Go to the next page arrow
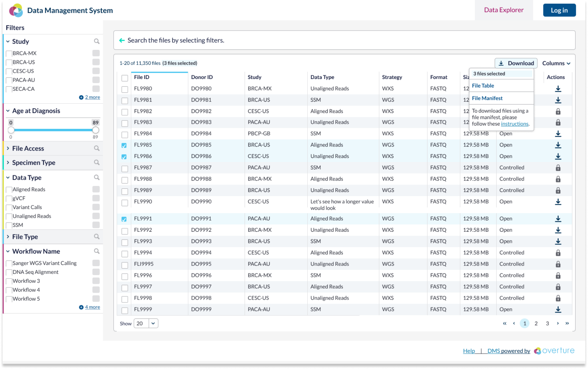 click(558, 323)
